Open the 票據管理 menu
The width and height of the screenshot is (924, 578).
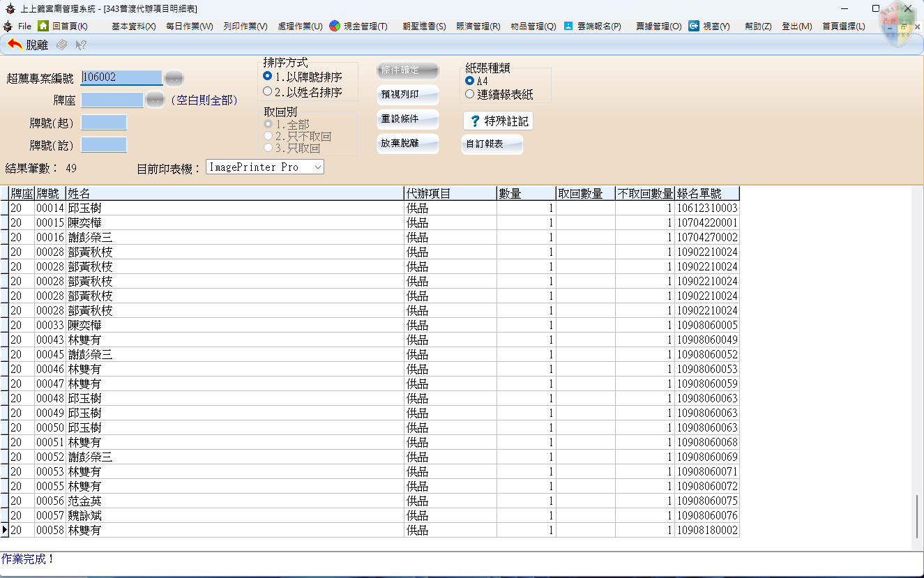pyautogui.click(x=658, y=26)
